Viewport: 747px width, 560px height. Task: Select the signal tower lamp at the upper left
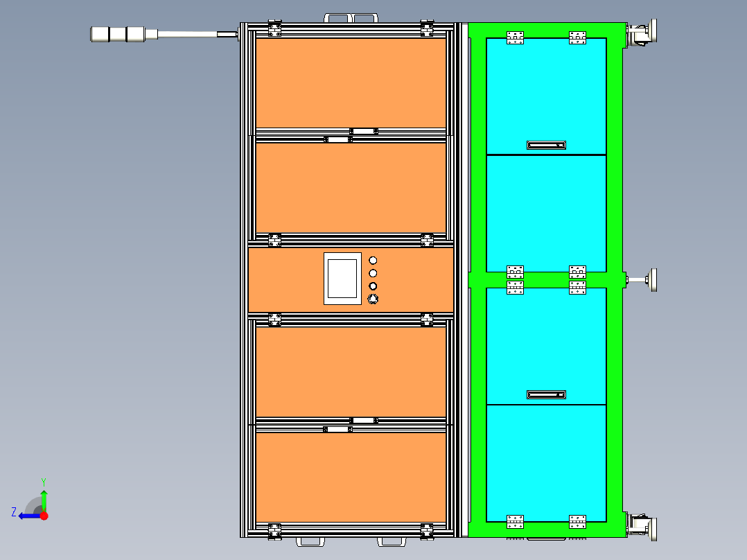[x=118, y=35]
